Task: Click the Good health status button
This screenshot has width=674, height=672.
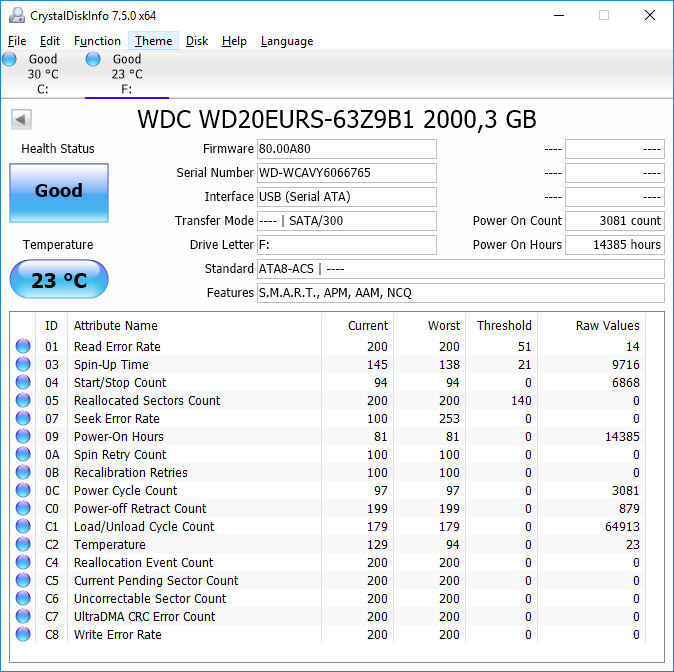Action: pyautogui.click(x=59, y=193)
